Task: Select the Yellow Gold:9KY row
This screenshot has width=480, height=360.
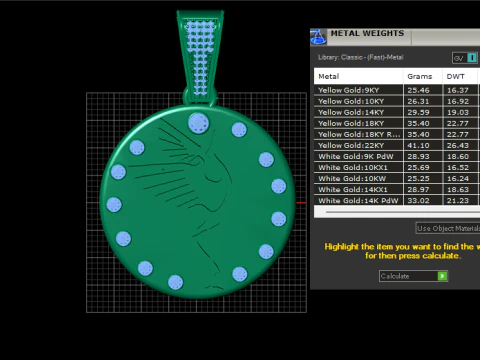Action: [397, 90]
